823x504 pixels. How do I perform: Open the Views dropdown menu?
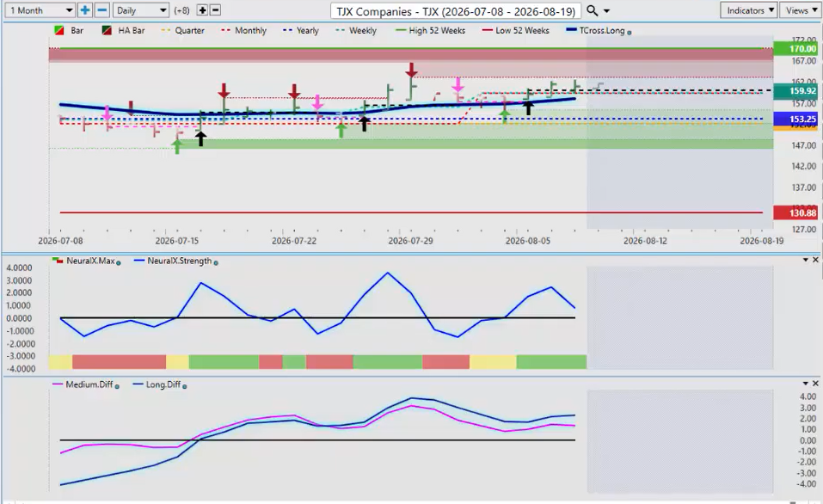click(801, 10)
